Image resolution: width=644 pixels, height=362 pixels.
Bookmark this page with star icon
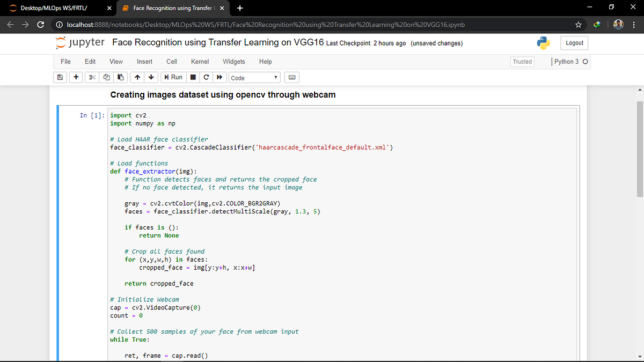click(579, 25)
